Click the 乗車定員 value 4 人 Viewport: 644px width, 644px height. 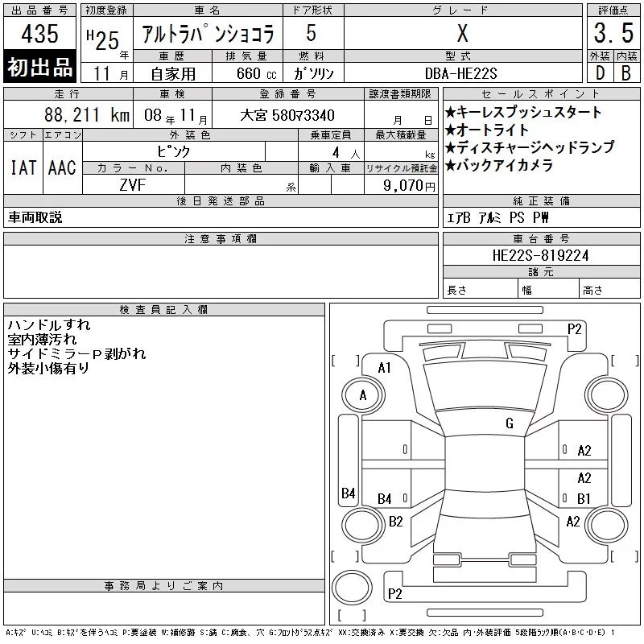[345, 153]
